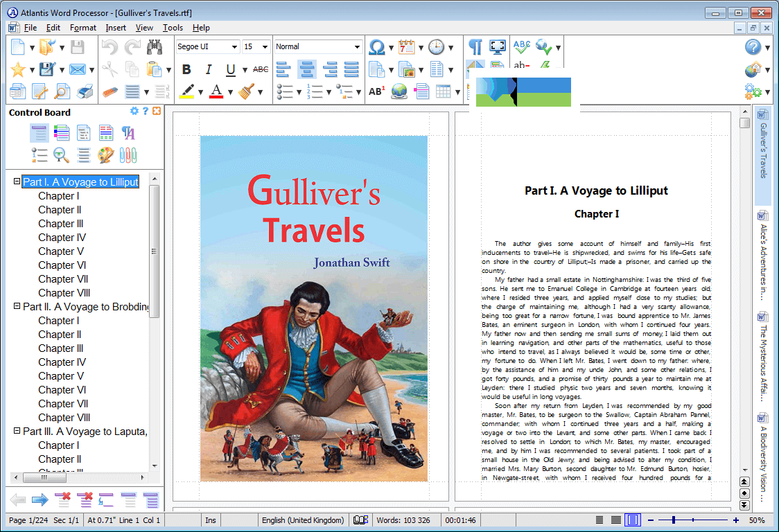Open the Segoe UI font dropdown

[x=234, y=46]
